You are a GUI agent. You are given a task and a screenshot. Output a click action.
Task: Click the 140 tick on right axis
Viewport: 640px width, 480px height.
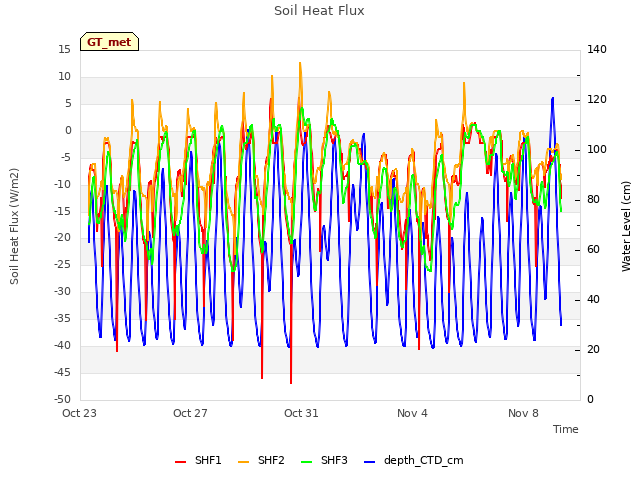point(597,50)
